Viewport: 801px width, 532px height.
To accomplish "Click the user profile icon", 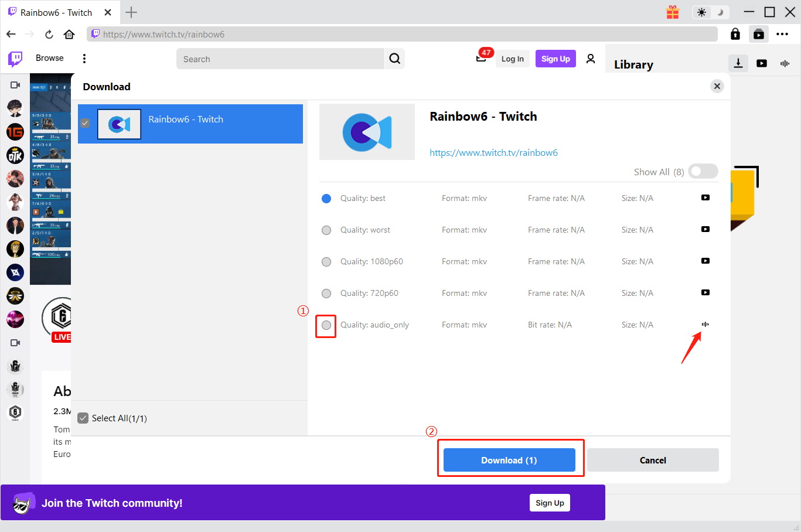I will click(591, 59).
